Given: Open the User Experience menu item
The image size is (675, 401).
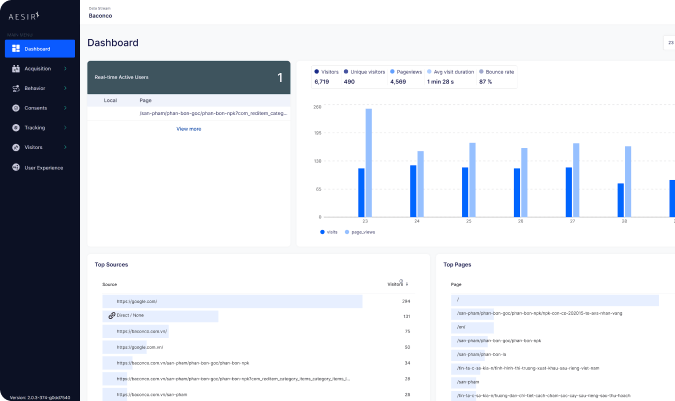Looking at the screenshot, I should (x=45, y=167).
